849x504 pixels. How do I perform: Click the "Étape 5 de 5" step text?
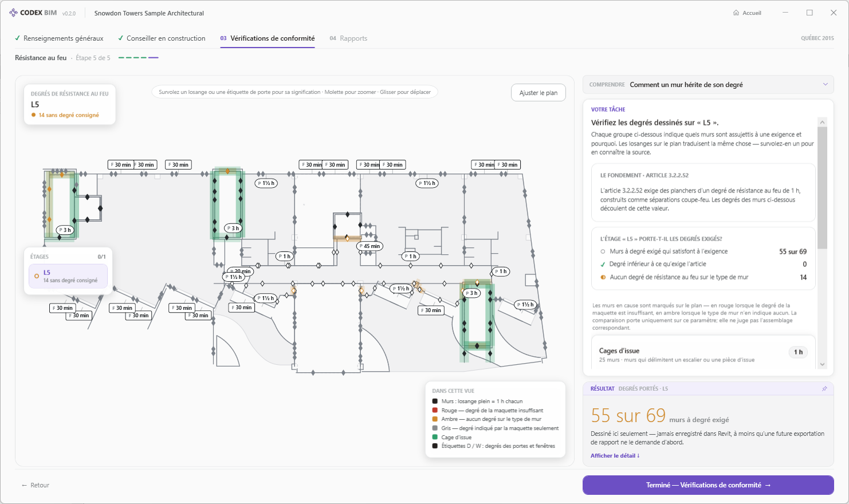tap(93, 58)
